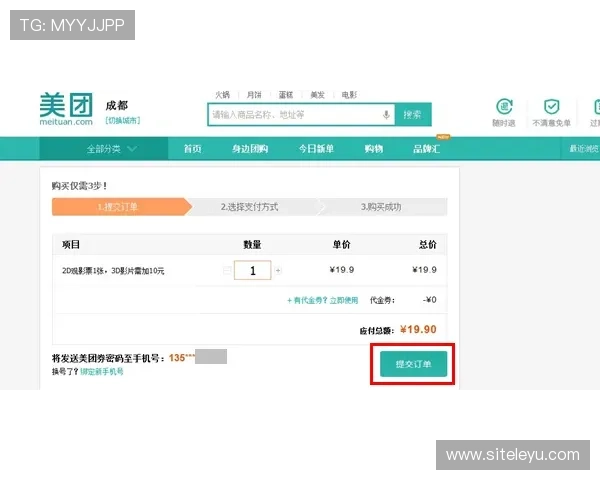Click 有代金券?立即使用 voucher link
Screen dimensions: 600x480
click(x=323, y=300)
